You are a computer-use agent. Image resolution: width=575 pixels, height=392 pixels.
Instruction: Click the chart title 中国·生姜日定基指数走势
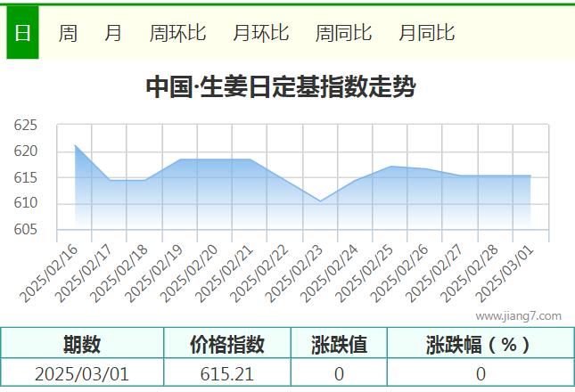280,87
